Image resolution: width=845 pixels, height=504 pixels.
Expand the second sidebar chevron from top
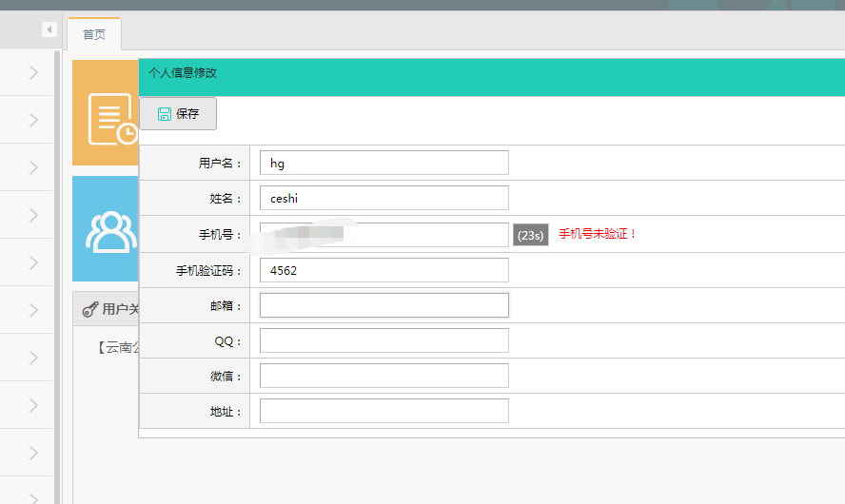coord(33,120)
